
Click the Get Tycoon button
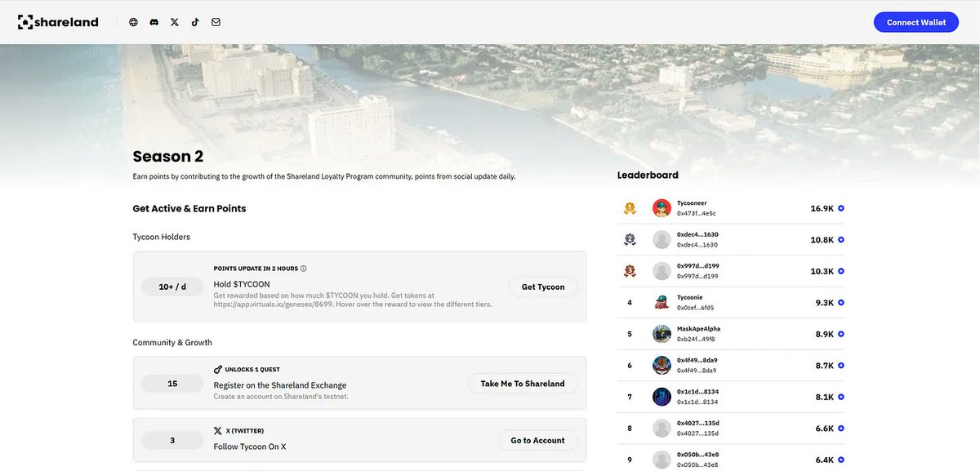(543, 287)
